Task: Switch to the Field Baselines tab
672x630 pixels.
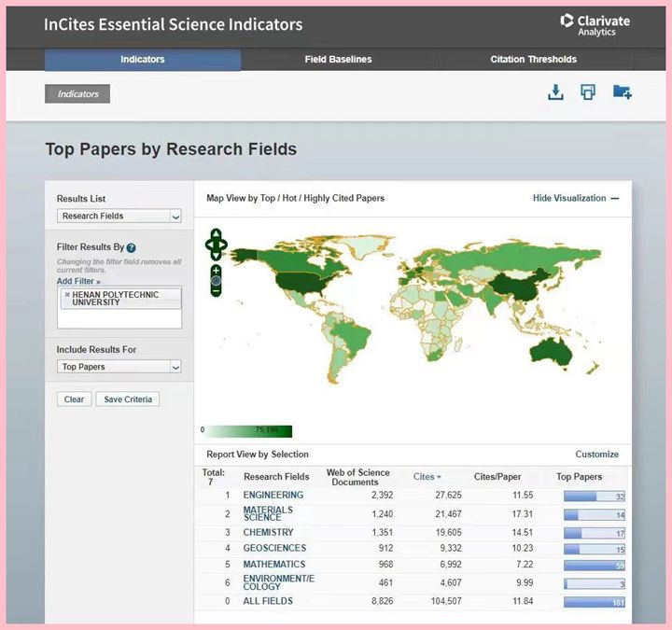Action: click(338, 60)
